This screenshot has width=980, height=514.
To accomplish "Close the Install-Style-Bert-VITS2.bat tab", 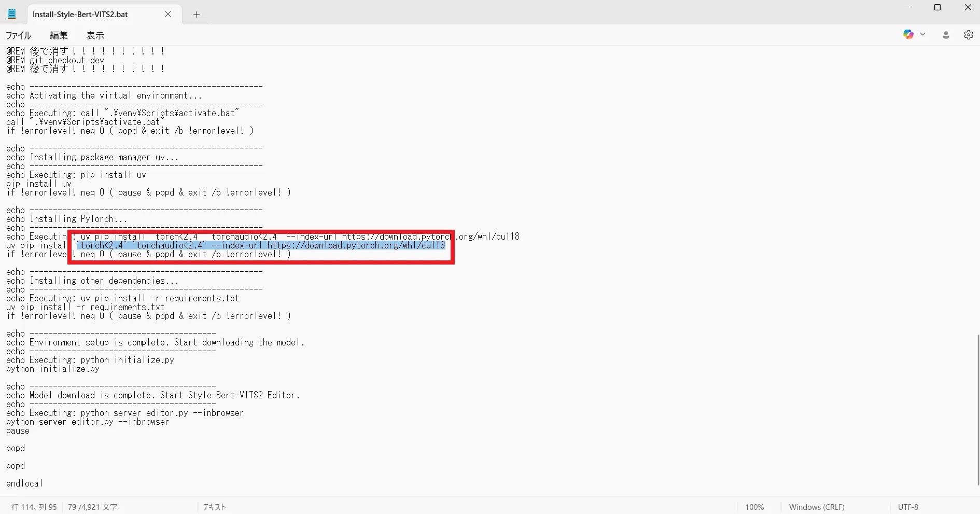I will point(168,14).
